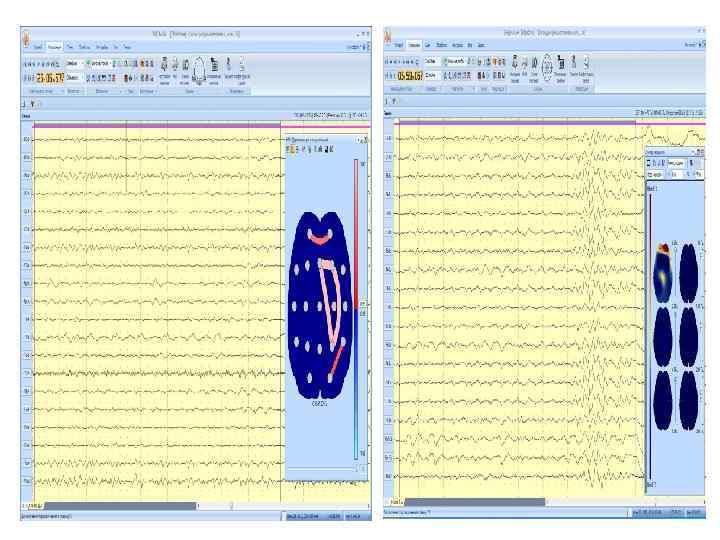The width and height of the screenshot is (720, 540).
Task: Click the head-outline electrode icon in left window ribbon
Action: 199,70
